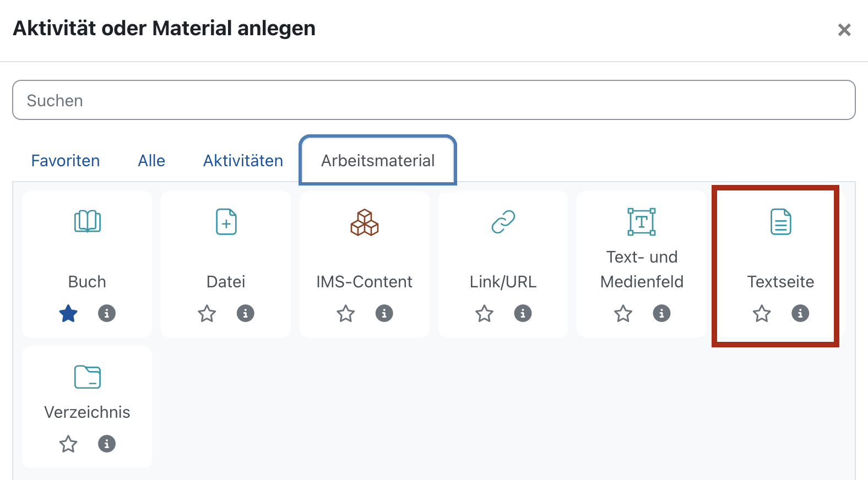Mark Datei as a favorite
The height and width of the screenshot is (480, 868).
207,313
